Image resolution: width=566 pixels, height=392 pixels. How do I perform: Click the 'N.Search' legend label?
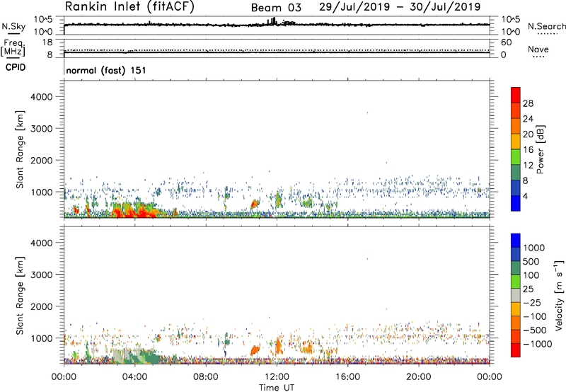click(x=546, y=26)
